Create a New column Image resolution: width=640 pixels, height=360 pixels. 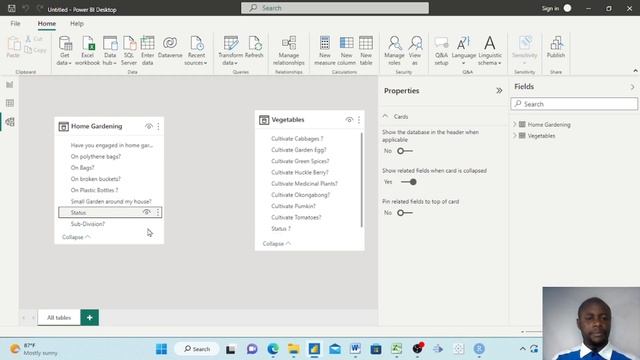coord(346,51)
